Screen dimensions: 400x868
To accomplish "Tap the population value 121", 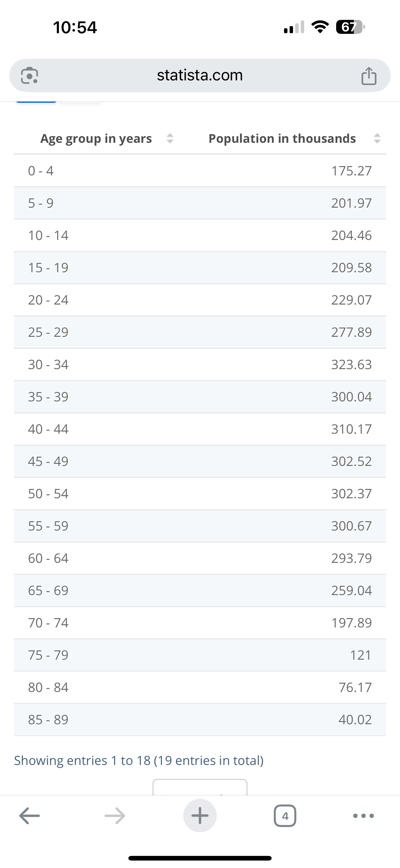I will pyautogui.click(x=361, y=655).
